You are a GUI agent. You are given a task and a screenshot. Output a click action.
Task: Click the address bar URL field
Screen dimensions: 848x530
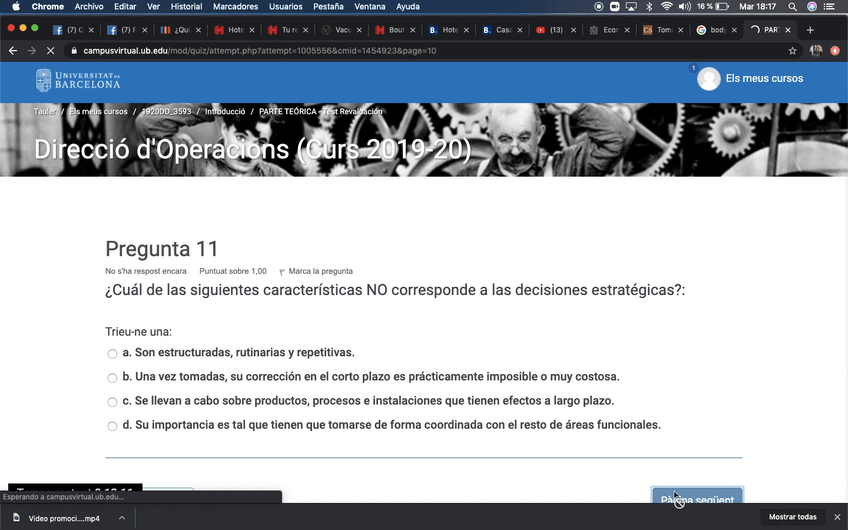[427, 51]
